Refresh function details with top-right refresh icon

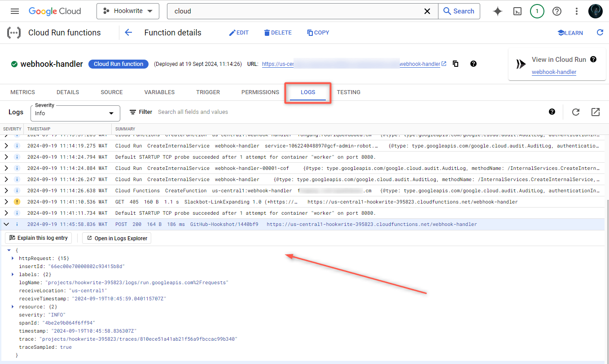[x=600, y=32]
